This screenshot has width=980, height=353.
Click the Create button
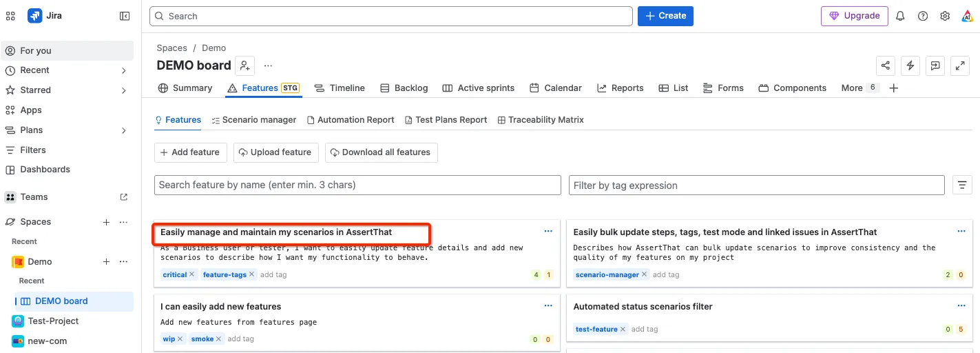665,16
